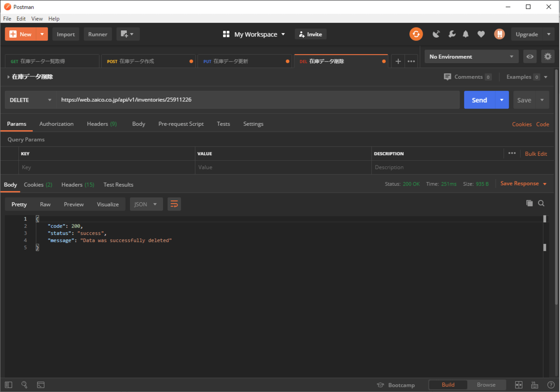Open response Headers (15) tab
The width and height of the screenshot is (560, 392).
pyautogui.click(x=78, y=185)
